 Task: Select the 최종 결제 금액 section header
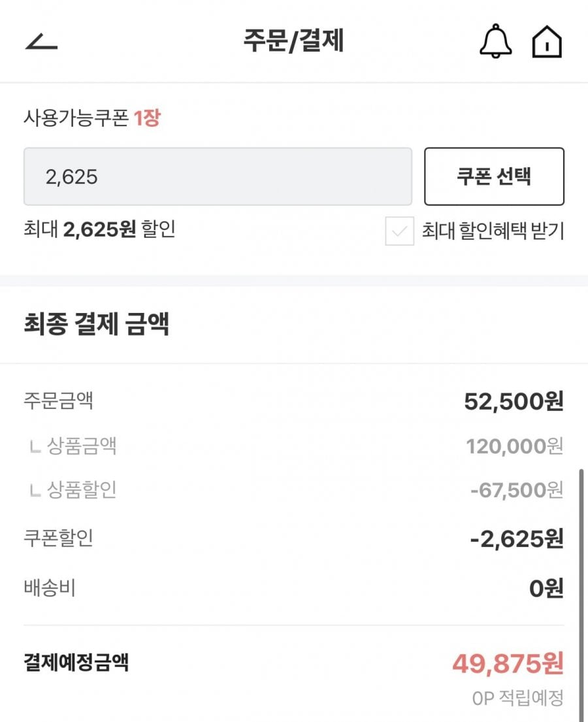tap(97, 324)
